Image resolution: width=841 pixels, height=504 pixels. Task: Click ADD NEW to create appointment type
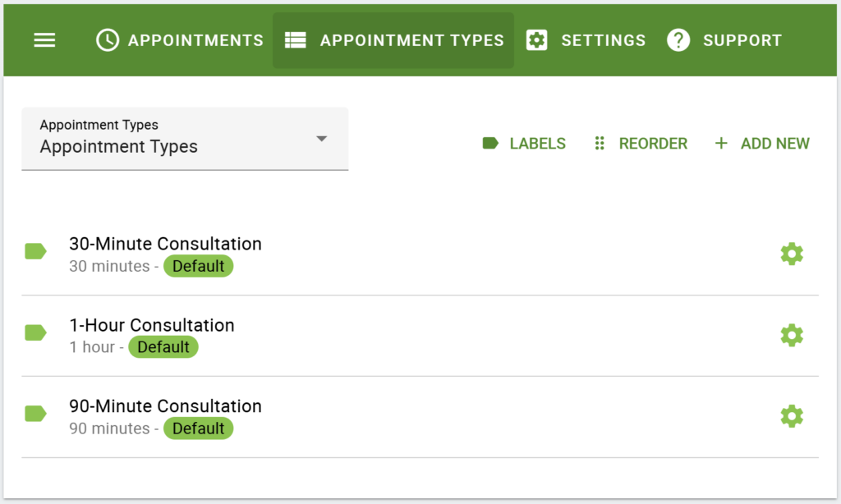(774, 143)
